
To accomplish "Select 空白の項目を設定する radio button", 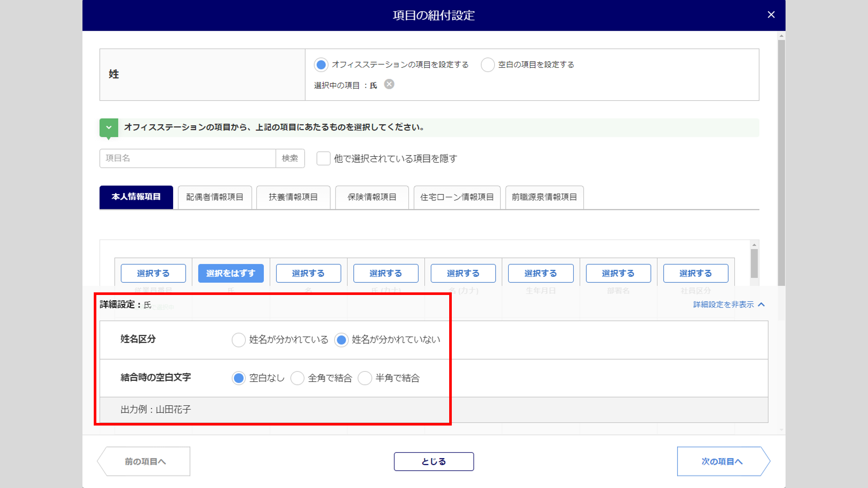I will (x=487, y=65).
